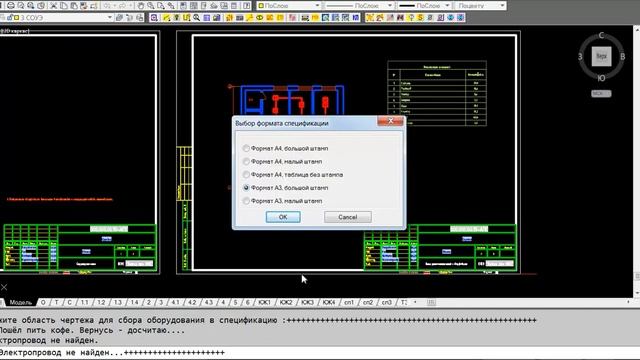Click the line 'Пошёл пить кофе. Вернусь - досчитаю....'
The height and width of the screenshot is (360, 640).
tap(91, 330)
